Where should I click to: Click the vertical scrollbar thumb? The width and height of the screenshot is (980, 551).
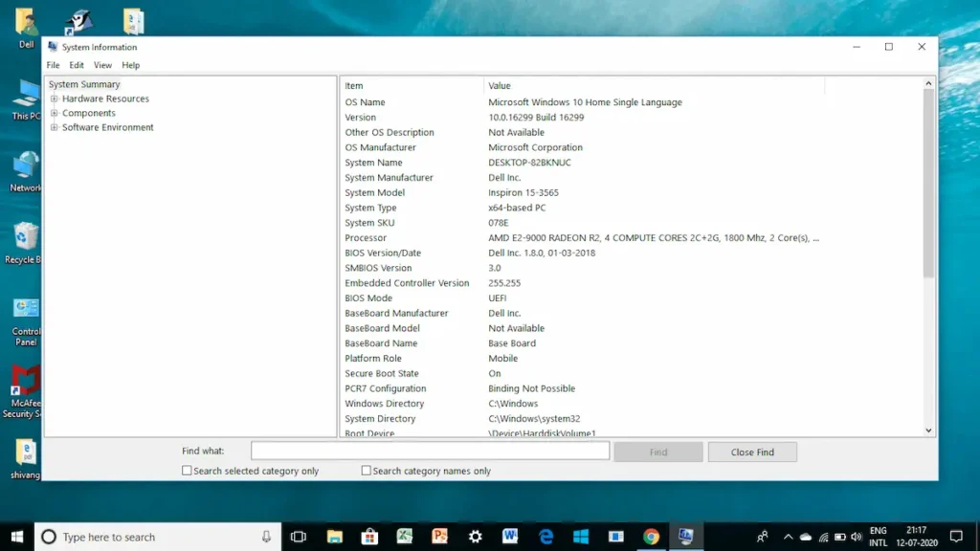[928, 183]
